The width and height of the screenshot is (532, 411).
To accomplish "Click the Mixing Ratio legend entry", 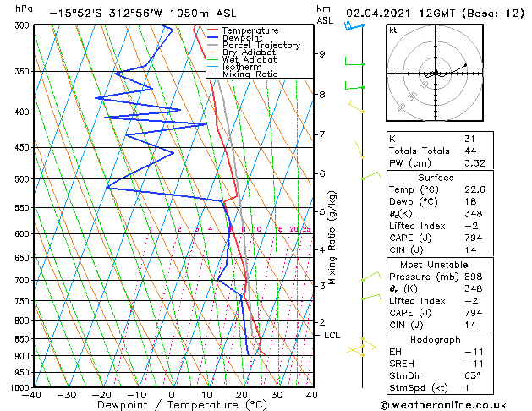I will tap(243, 74).
